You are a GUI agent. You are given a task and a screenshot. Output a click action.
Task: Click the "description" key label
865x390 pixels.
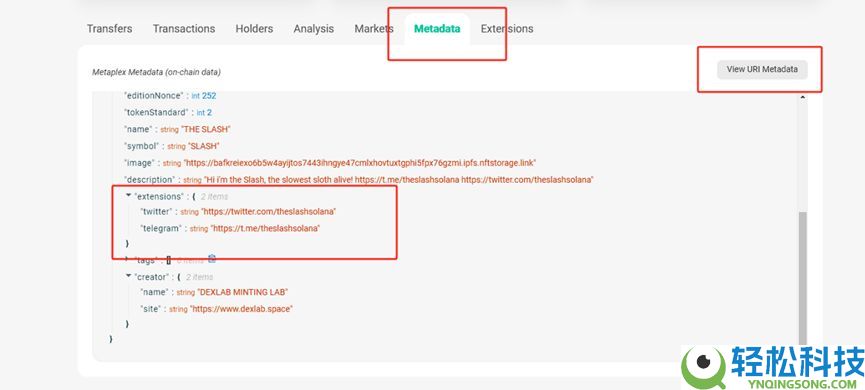(149, 180)
